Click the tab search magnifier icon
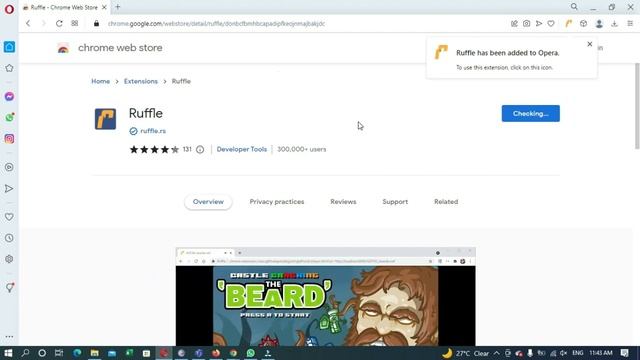Image resolution: width=640 pixels, height=360 pixels. click(574, 7)
